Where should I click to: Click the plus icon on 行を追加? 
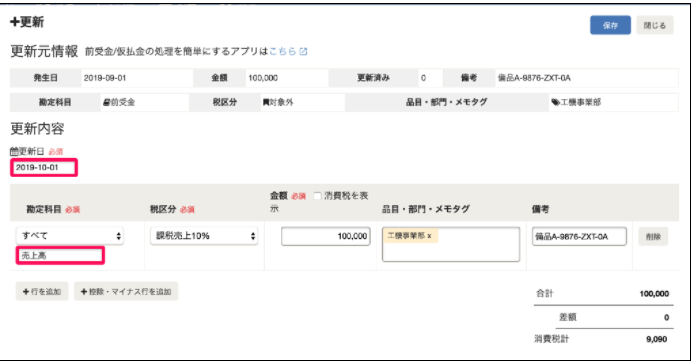[x=26, y=292]
